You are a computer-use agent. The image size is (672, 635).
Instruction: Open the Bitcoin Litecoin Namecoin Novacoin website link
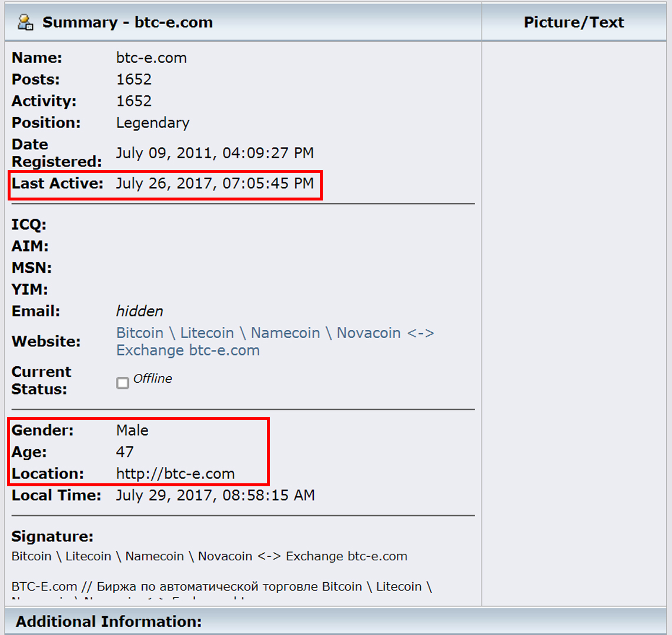coord(275,342)
